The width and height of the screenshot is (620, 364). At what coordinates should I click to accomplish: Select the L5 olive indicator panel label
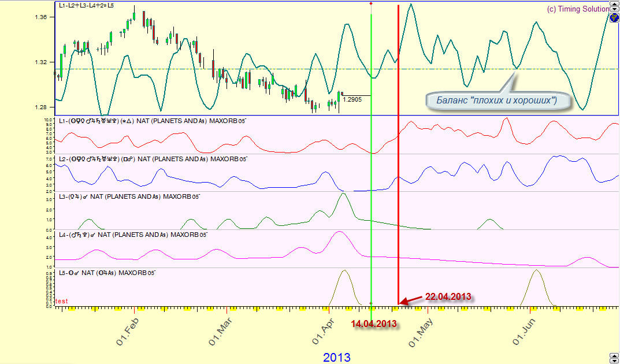107,272
